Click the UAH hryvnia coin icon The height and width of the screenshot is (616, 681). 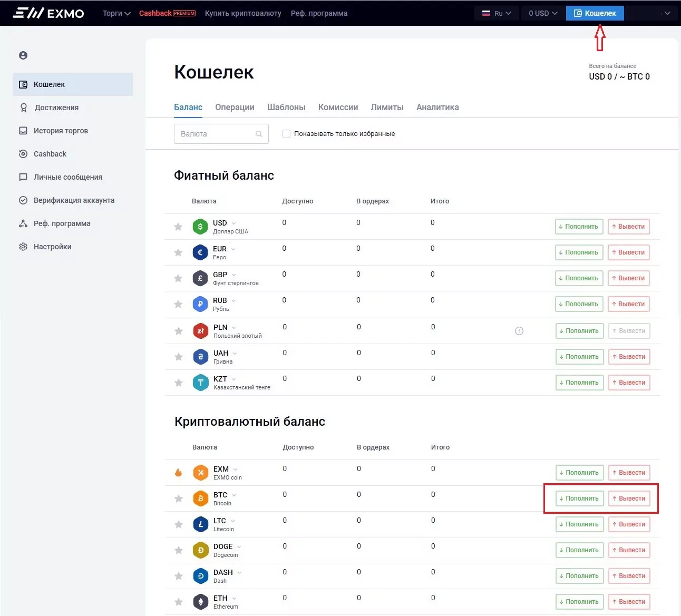click(200, 357)
